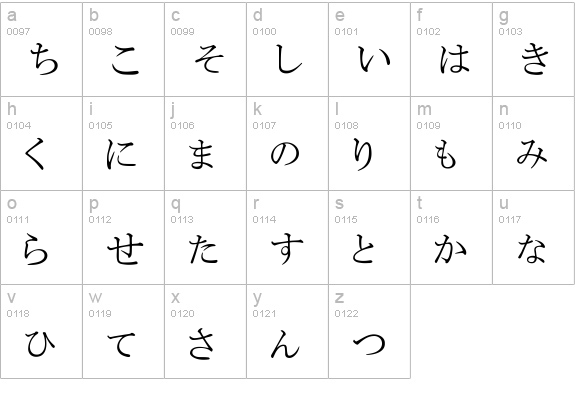Screen dimensions: 575x414
Task: Click the み glyph in cell n
Action: click(532, 154)
